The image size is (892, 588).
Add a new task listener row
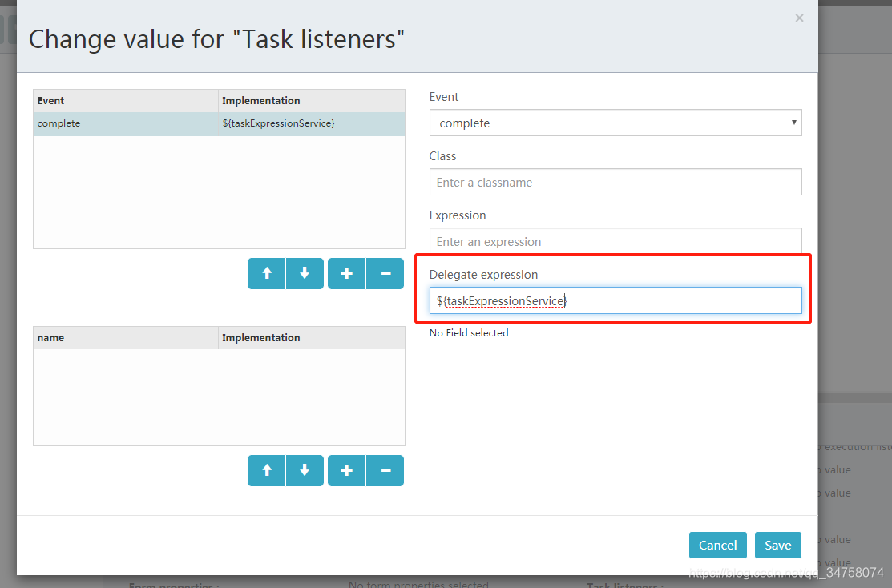point(346,273)
